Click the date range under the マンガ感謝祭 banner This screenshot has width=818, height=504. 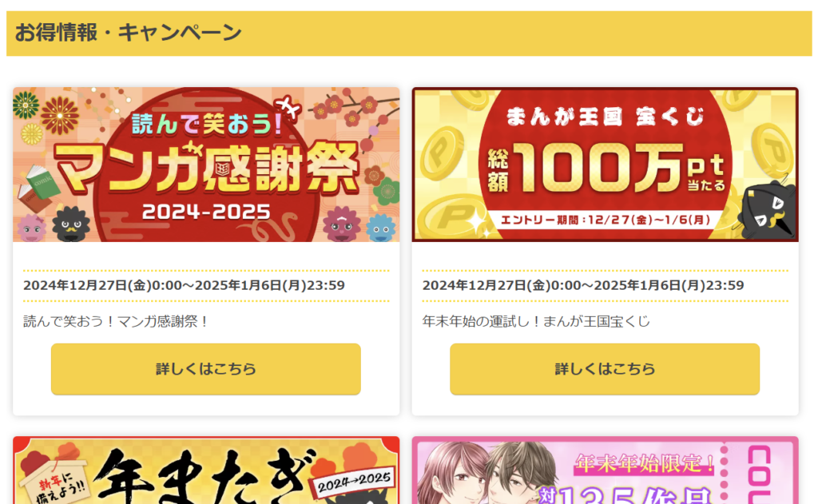pos(184,285)
